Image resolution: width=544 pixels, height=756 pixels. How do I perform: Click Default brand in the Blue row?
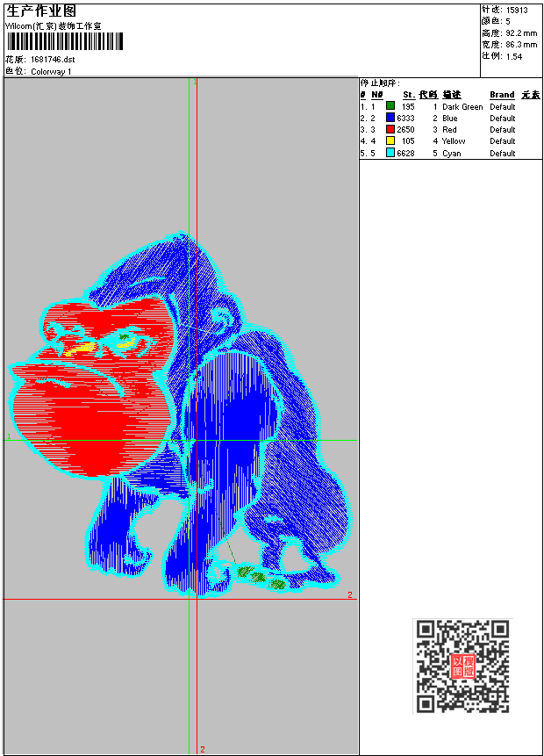pos(503,119)
